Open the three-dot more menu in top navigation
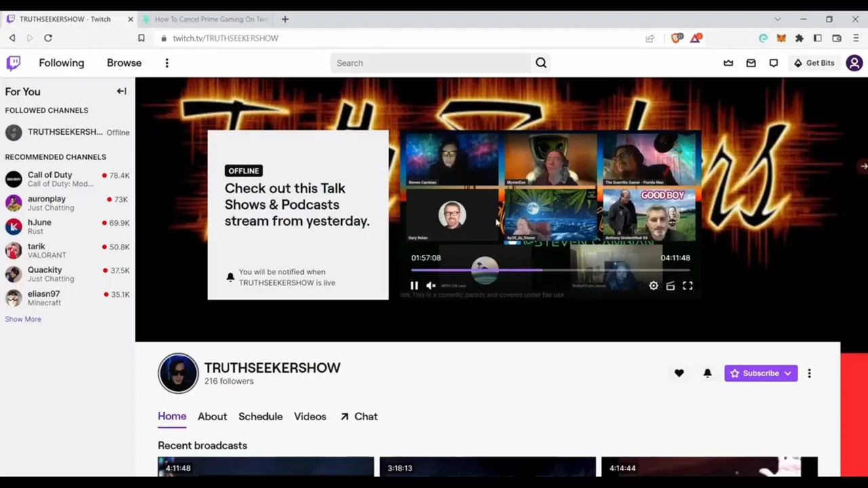868x488 pixels. (167, 63)
